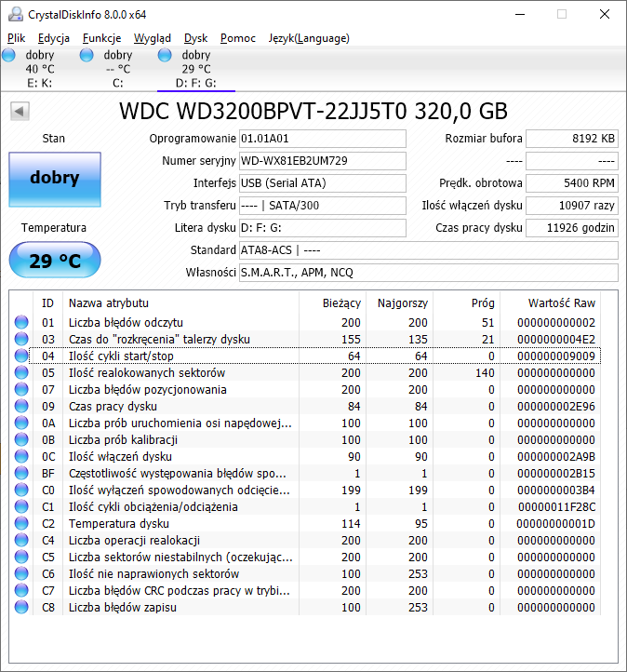Image resolution: width=627 pixels, height=672 pixels.
Task: Click the previous disk arrow button
Action: coord(20,112)
